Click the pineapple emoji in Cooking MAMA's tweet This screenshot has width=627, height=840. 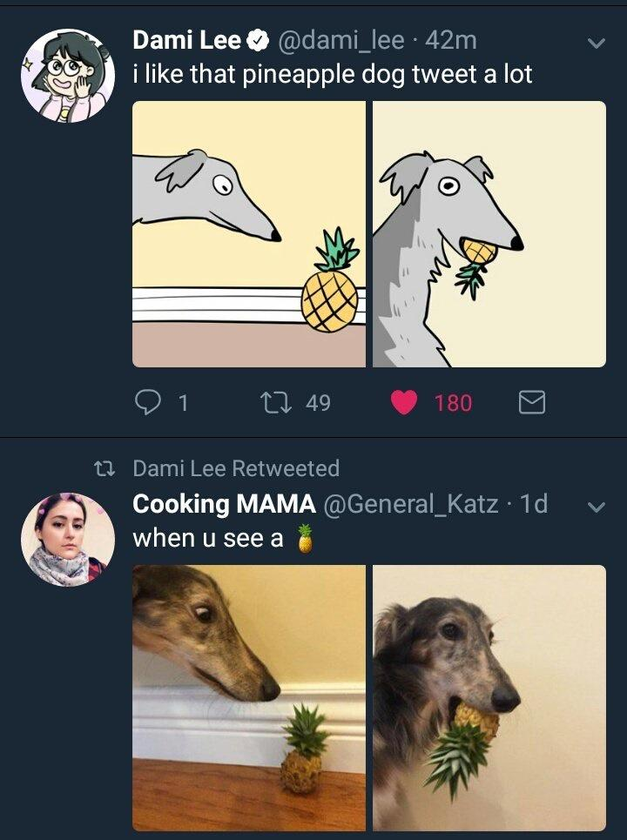coord(304,539)
